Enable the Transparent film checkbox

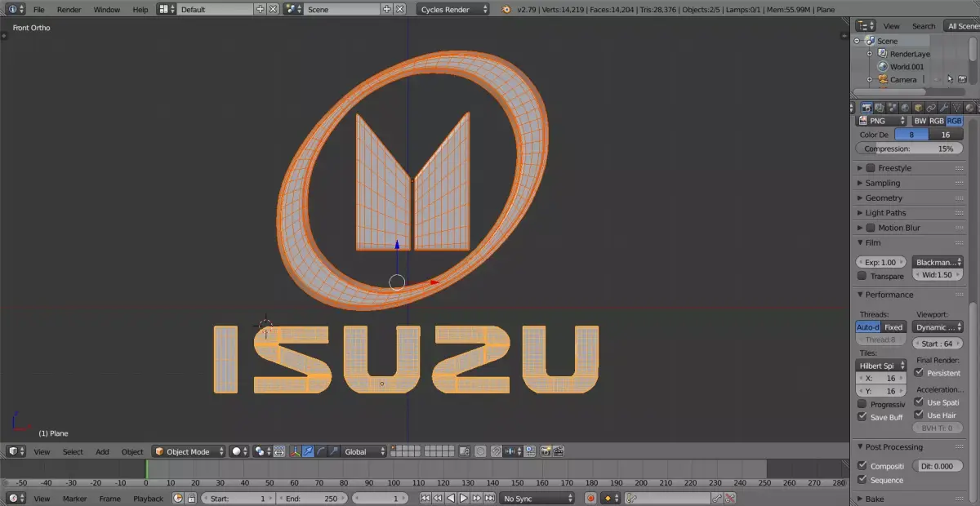(862, 276)
